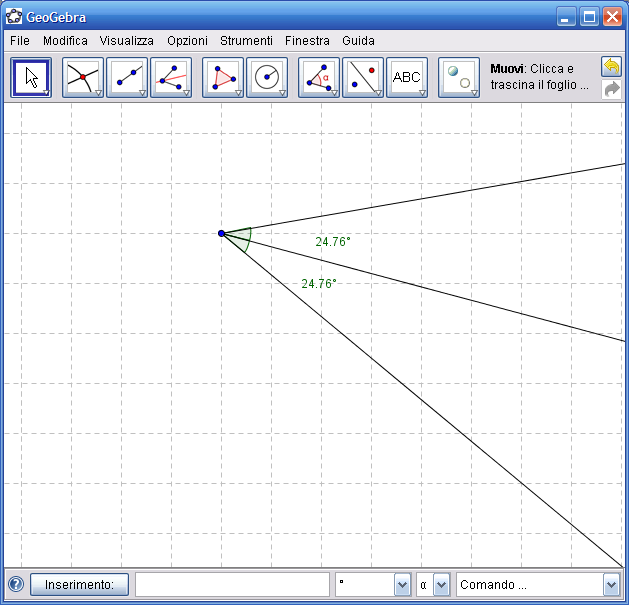Expand the text tool submenu arrow

(x=422, y=93)
